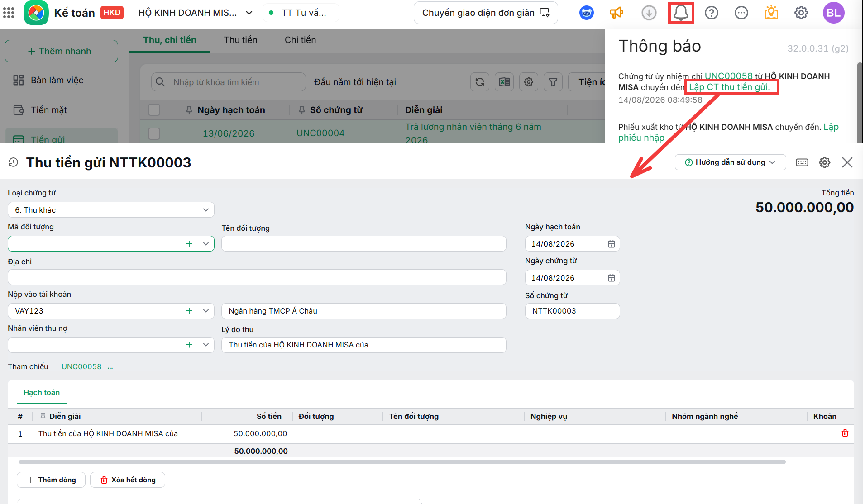This screenshot has width=865, height=504.
Task: Click the notification panel vertical scrollbar
Action: 860,102
